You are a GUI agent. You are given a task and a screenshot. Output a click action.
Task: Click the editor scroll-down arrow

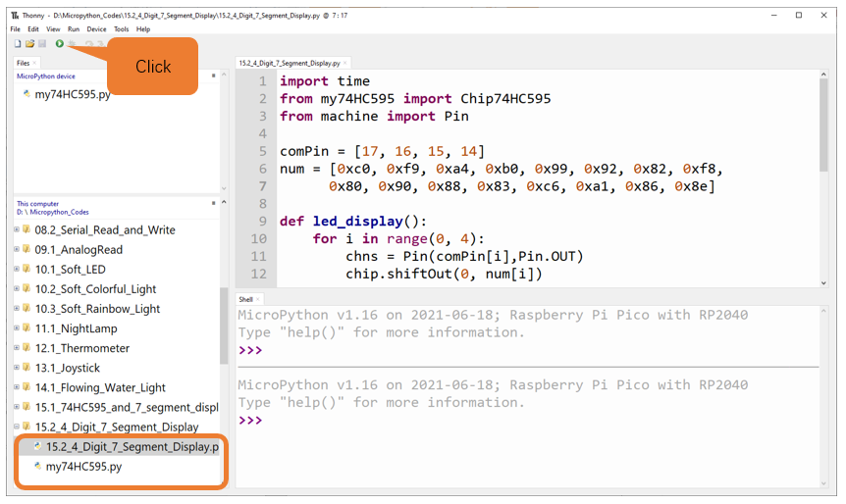(823, 282)
